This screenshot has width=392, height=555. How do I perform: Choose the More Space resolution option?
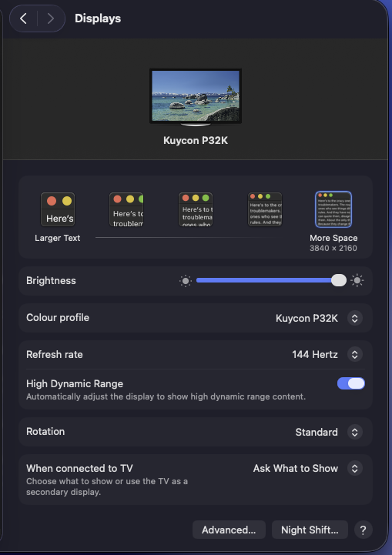click(333, 209)
